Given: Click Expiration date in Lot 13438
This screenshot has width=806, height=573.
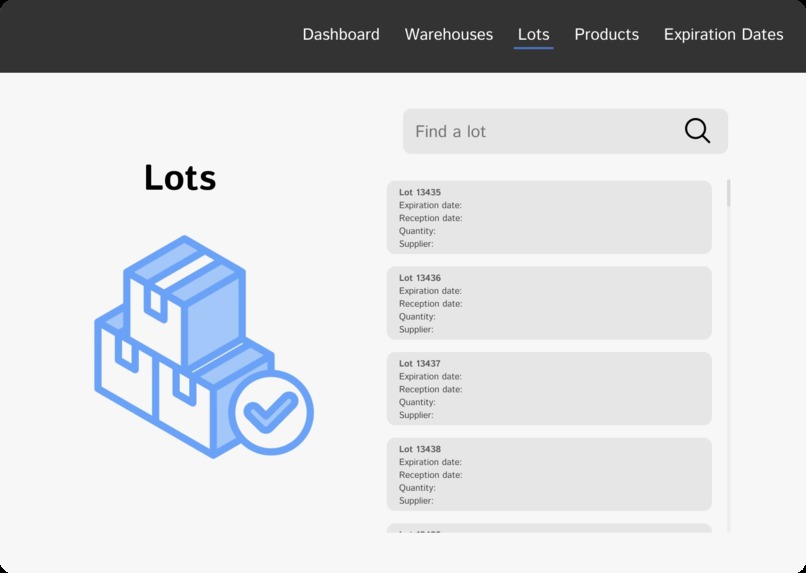Looking at the screenshot, I should [430, 462].
